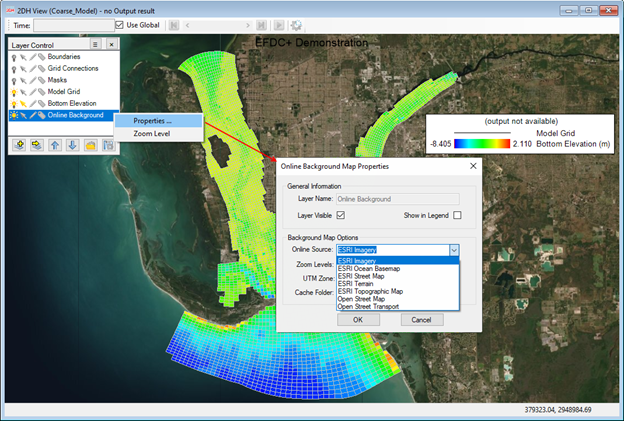Turn on Masks layer lightbulb
The width and height of the screenshot is (624, 421).
pos(14,80)
